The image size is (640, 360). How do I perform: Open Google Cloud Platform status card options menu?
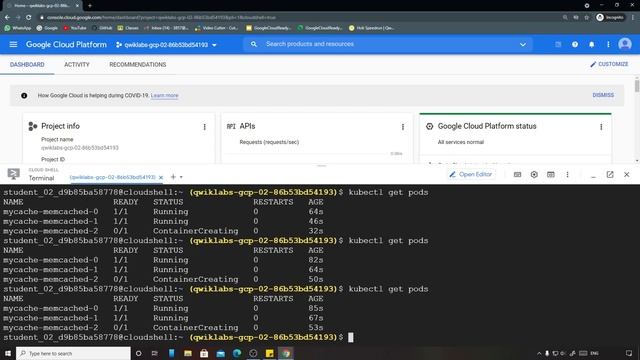point(601,127)
